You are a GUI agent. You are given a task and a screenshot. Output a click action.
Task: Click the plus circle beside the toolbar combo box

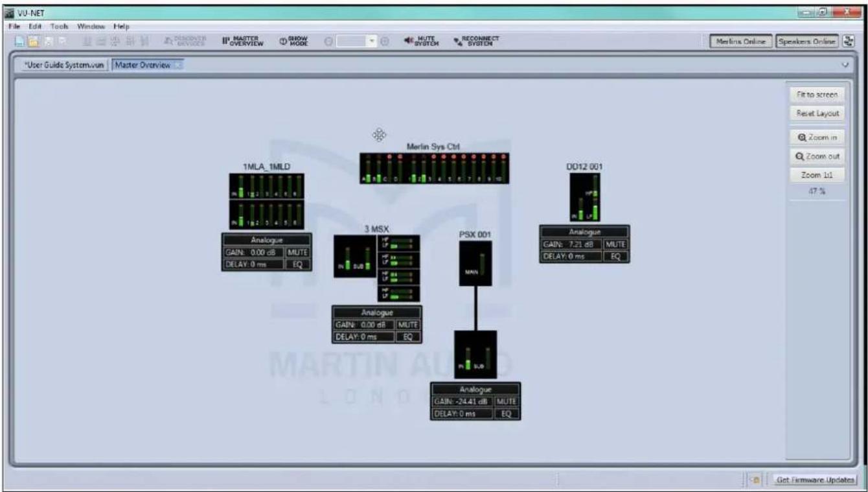click(384, 41)
